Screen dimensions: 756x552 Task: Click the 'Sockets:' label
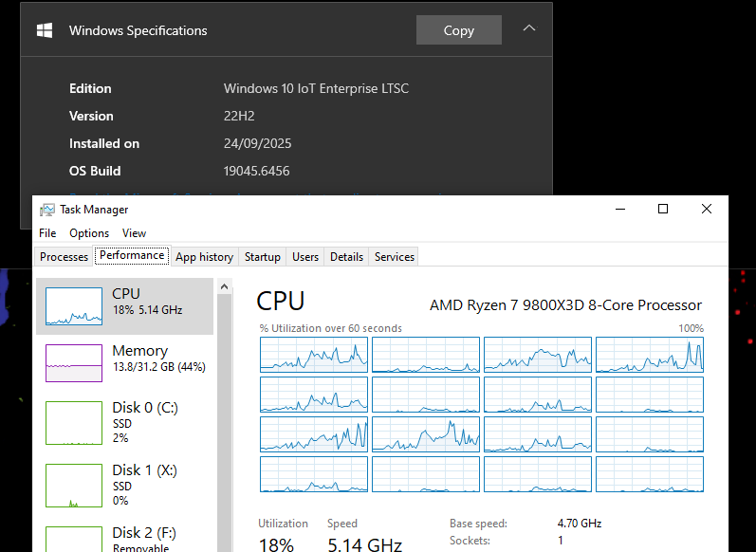click(x=470, y=541)
